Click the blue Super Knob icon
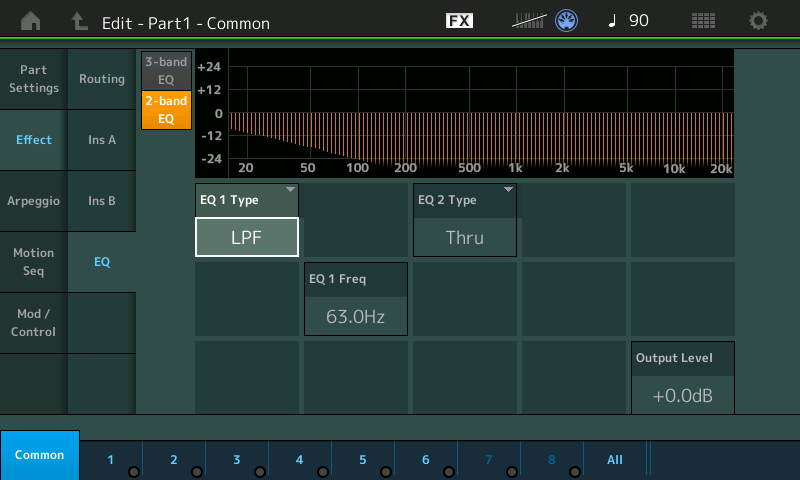This screenshot has width=800, height=480. 566,21
